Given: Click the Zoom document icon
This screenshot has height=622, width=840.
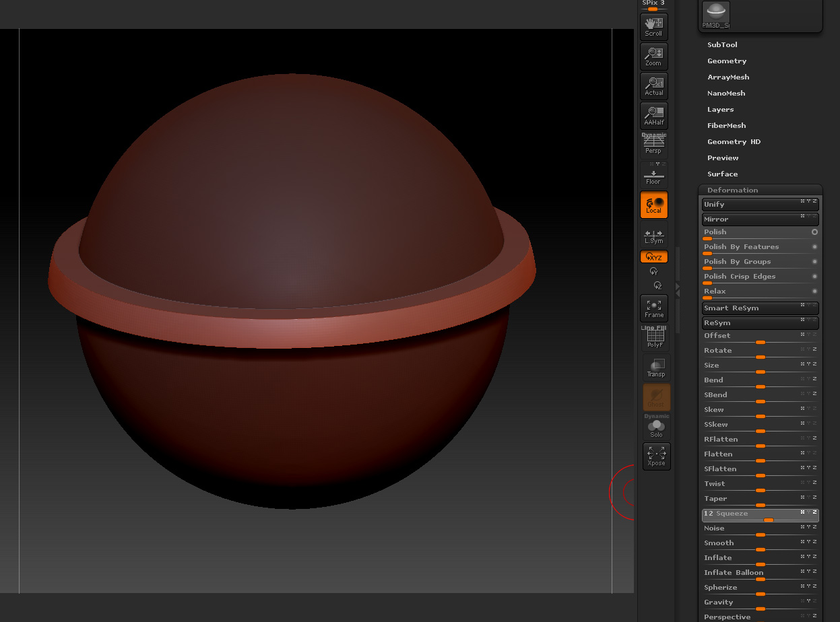Looking at the screenshot, I should (x=653, y=57).
